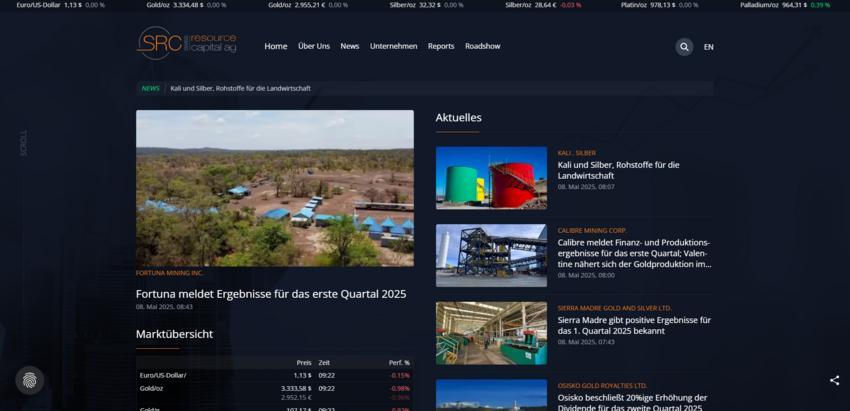
Task: Open the Calibre plant structure thumbnail
Action: tap(491, 255)
